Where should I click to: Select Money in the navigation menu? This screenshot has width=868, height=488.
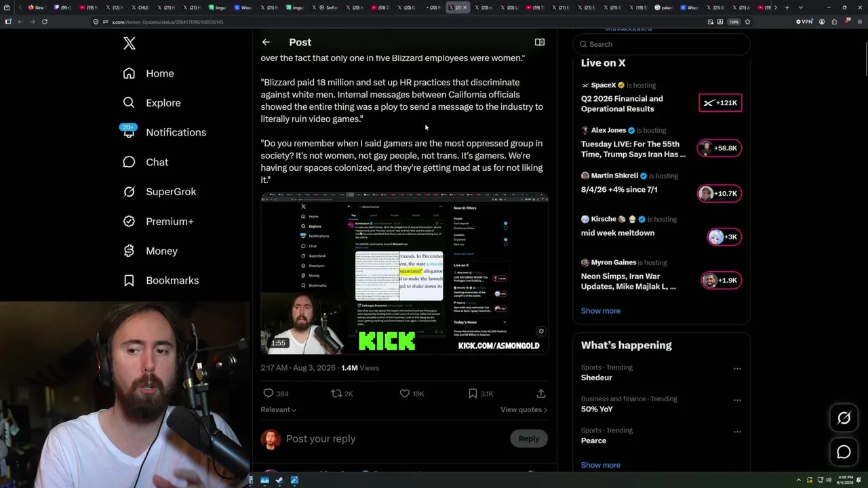click(161, 251)
